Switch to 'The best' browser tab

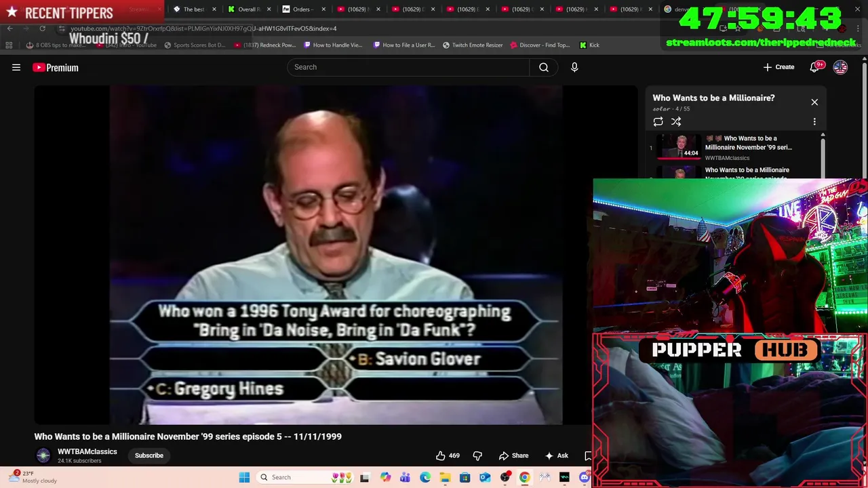(x=190, y=9)
